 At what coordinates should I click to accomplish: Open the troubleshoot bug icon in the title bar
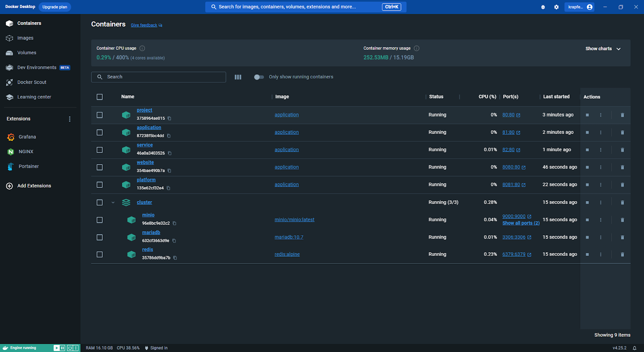[543, 7]
